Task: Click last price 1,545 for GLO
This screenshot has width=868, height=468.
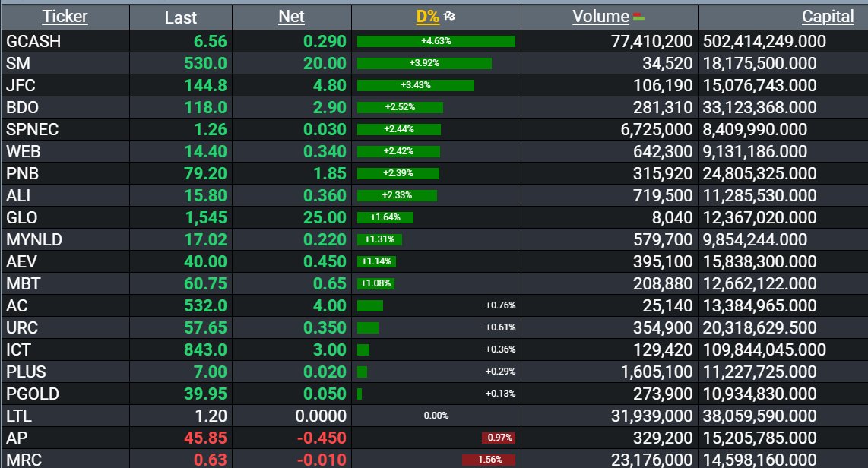Action: click(206, 218)
